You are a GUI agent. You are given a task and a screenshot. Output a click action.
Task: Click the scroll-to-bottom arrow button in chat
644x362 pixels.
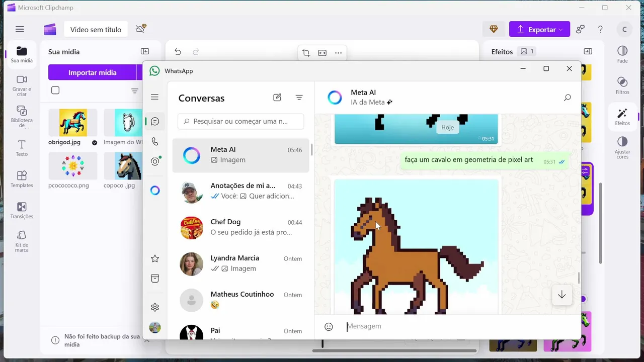(x=562, y=295)
